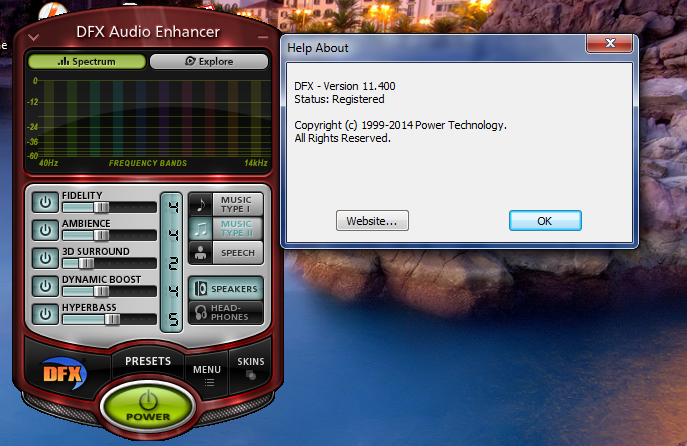Click the single music note icon
Image resolution: width=687 pixels, height=446 pixels.
click(x=201, y=204)
